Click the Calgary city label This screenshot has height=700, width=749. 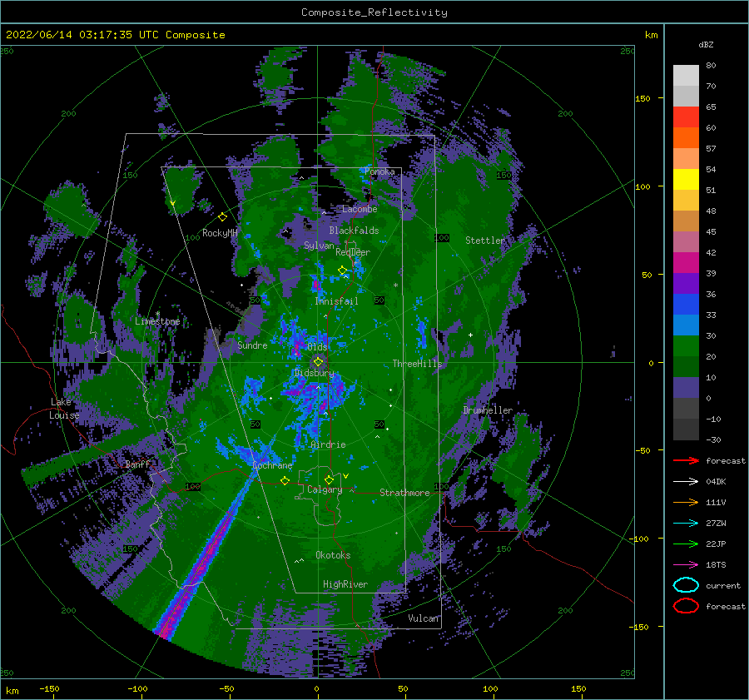(x=325, y=489)
